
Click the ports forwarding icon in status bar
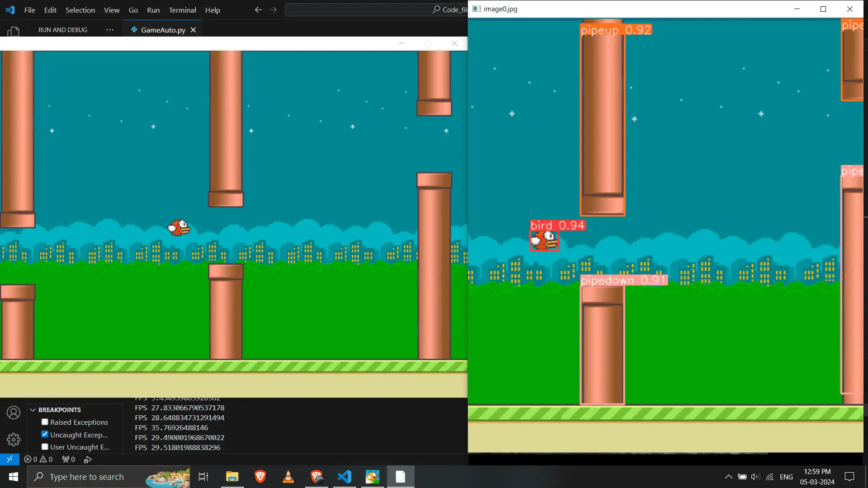pos(67,459)
